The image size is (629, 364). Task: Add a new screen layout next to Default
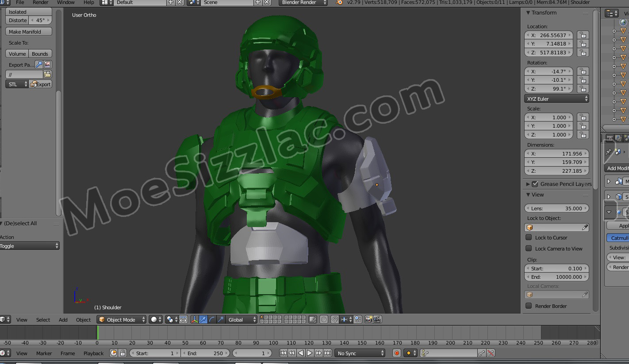171,2
